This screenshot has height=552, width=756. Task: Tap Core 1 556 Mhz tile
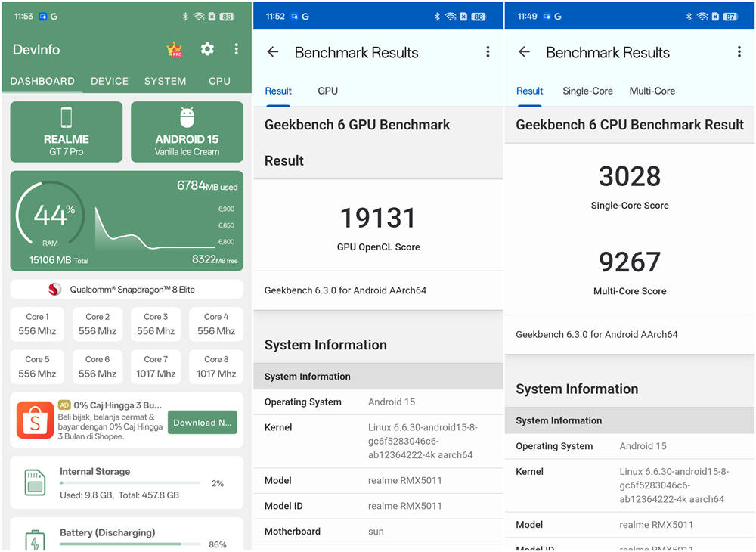click(37, 324)
